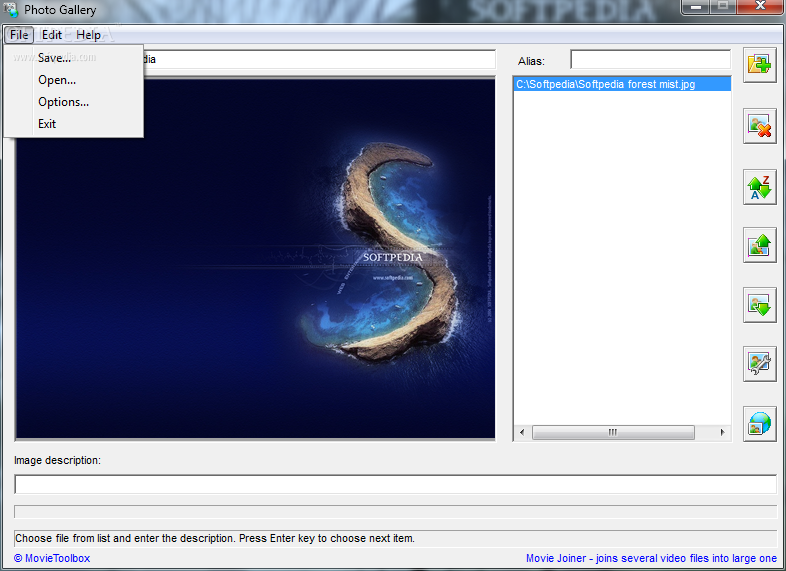Choose Save... from File menu
786x571 pixels.
[74, 58]
